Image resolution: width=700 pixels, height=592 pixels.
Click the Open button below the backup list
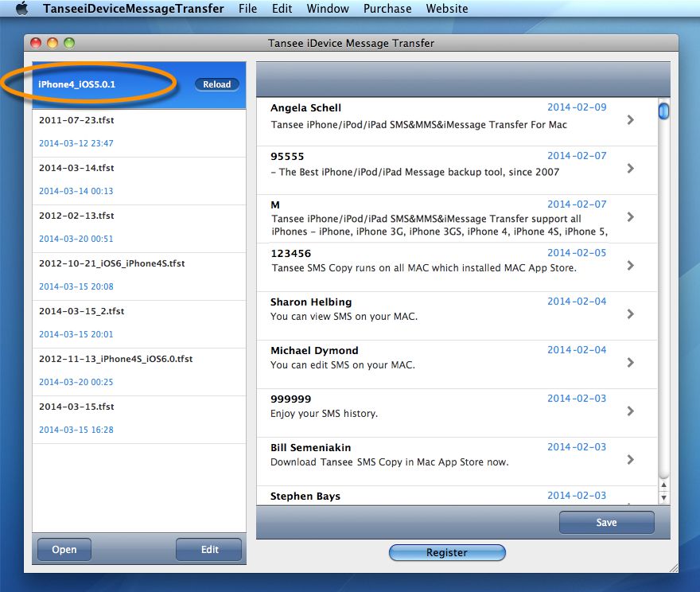64,550
